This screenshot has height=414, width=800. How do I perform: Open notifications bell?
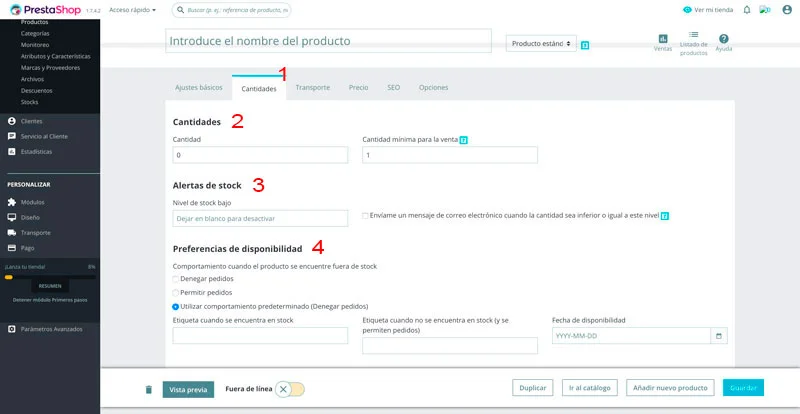pyautogui.click(x=747, y=10)
